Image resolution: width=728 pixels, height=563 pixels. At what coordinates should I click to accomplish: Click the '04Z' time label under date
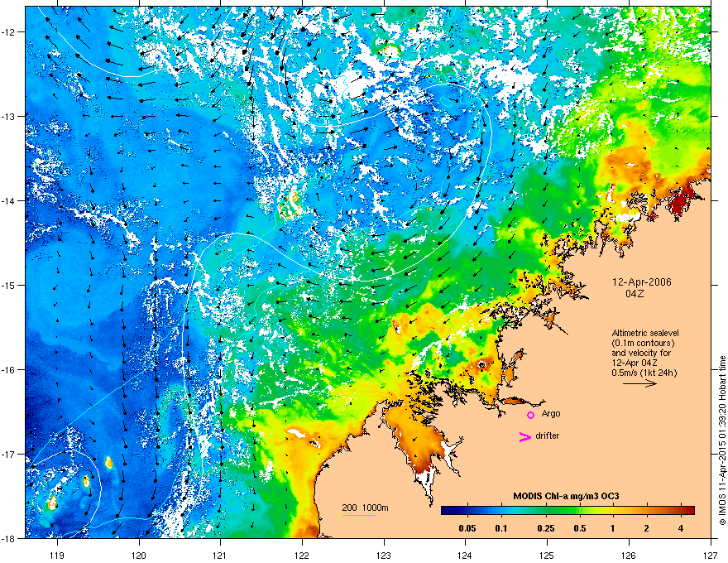635,294
